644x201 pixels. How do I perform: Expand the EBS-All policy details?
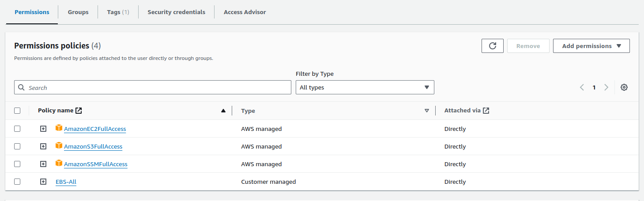point(43,182)
